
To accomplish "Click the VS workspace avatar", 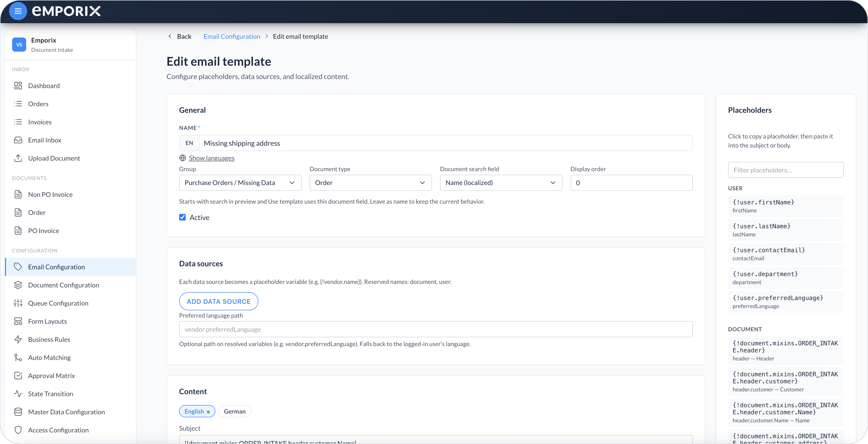I will pos(19,45).
